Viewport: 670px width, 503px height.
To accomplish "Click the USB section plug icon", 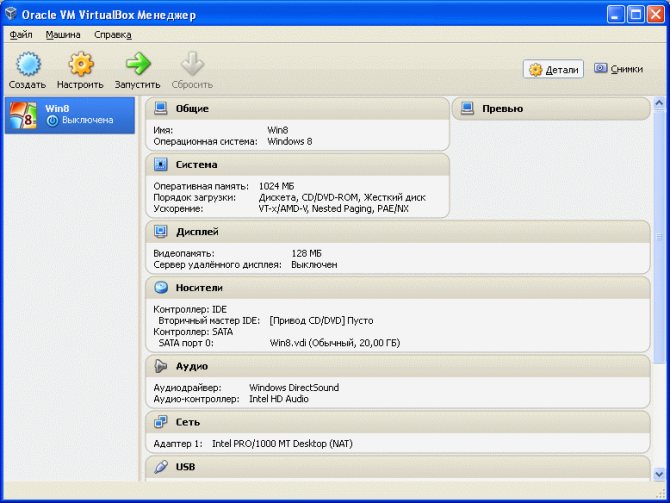I will point(161,467).
